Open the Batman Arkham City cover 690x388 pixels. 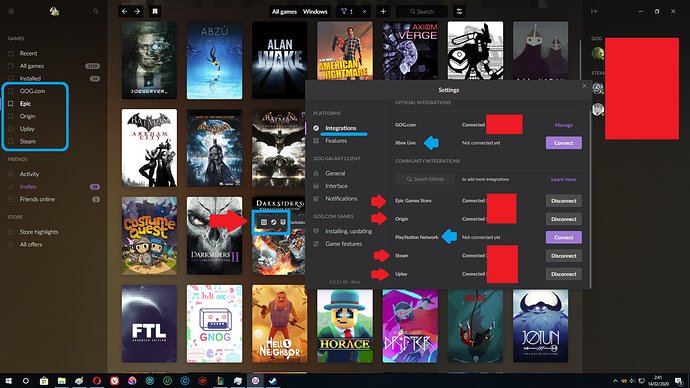[x=149, y=148]
